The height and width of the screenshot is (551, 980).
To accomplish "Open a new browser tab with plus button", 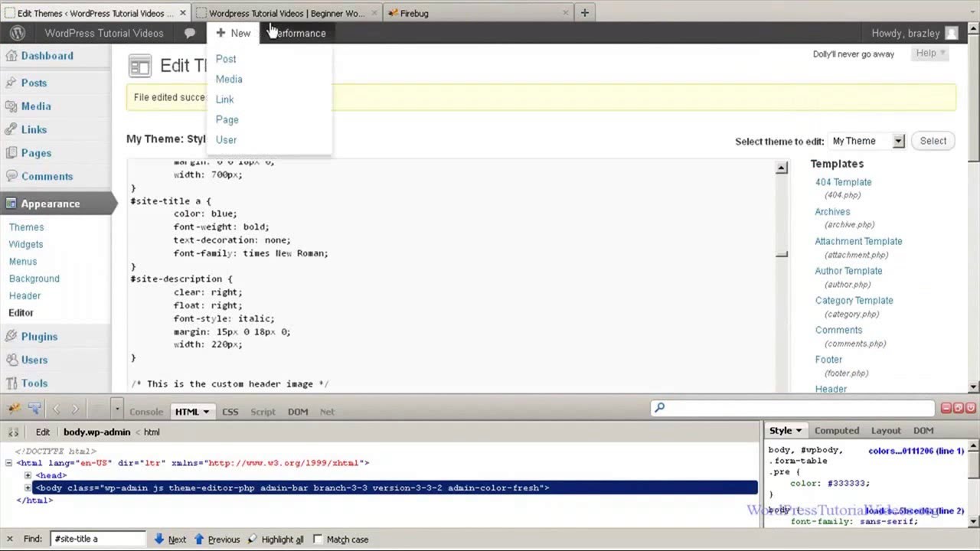I will [x=584, y=13].
